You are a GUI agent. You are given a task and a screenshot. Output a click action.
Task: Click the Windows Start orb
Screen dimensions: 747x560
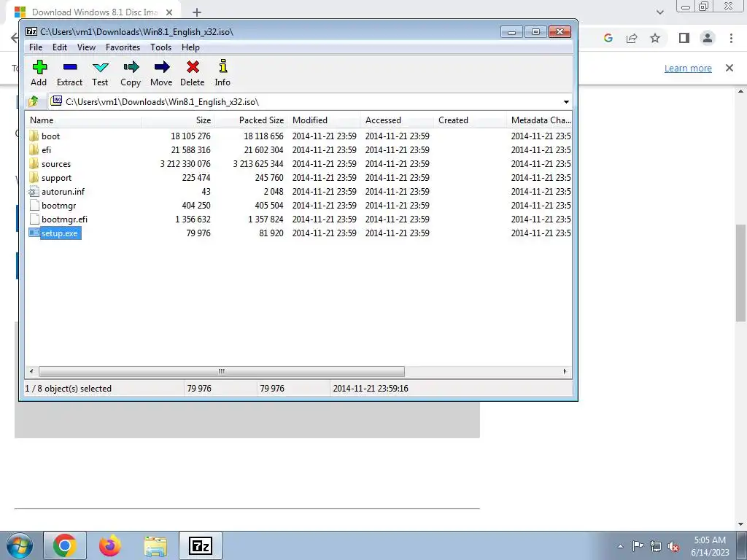[20, 546]
